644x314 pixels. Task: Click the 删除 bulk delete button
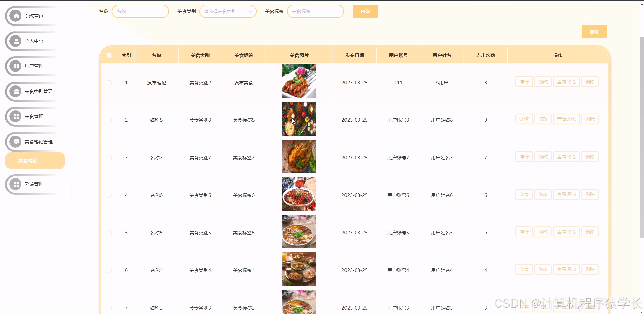(x=594, y=31)
